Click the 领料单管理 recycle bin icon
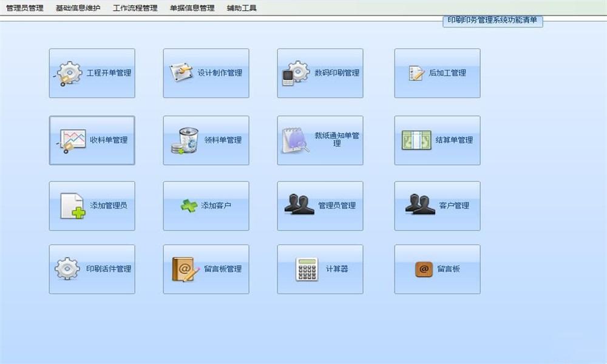Screen dimensions: 607x364 [x=185, y=140]
